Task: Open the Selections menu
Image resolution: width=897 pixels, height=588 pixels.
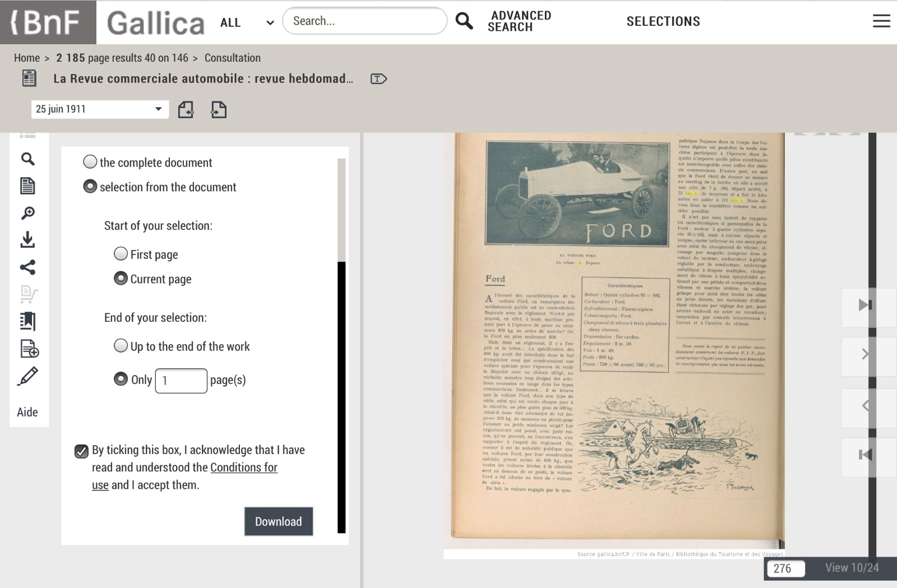Action: [663, 21]
